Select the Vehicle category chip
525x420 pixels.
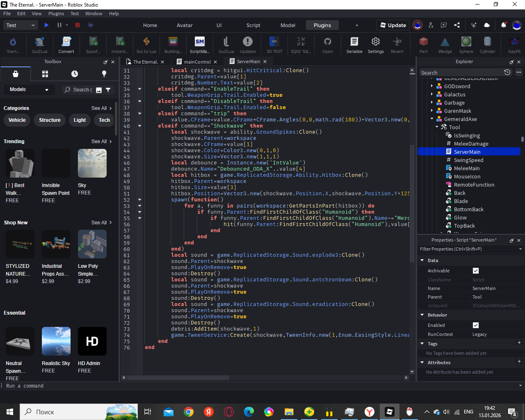(17, 120)
